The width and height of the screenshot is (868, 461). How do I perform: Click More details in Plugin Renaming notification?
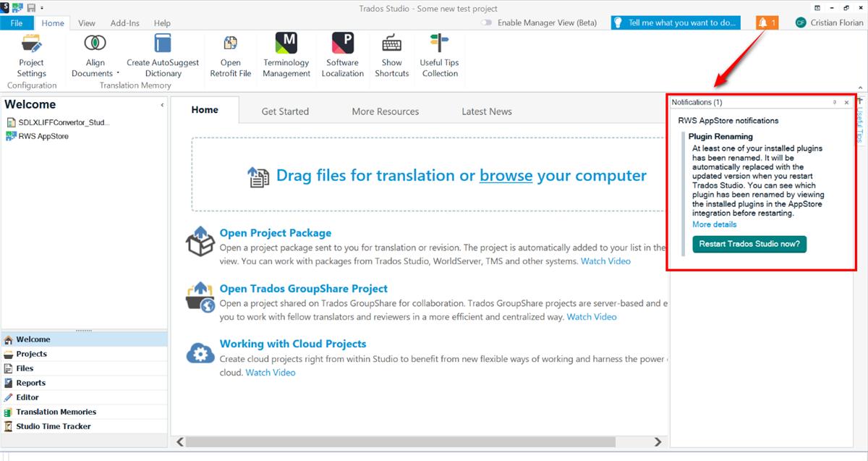click(715, 225)
